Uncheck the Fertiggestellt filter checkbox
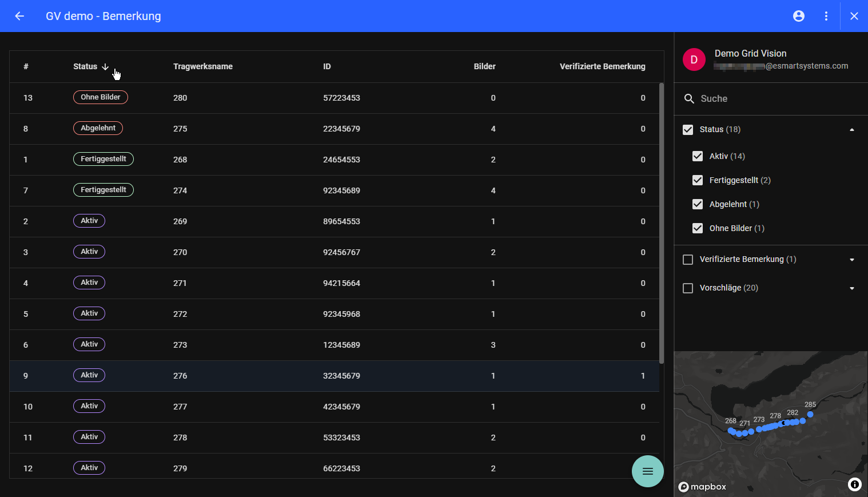868x497 pixels. point(698,180)
